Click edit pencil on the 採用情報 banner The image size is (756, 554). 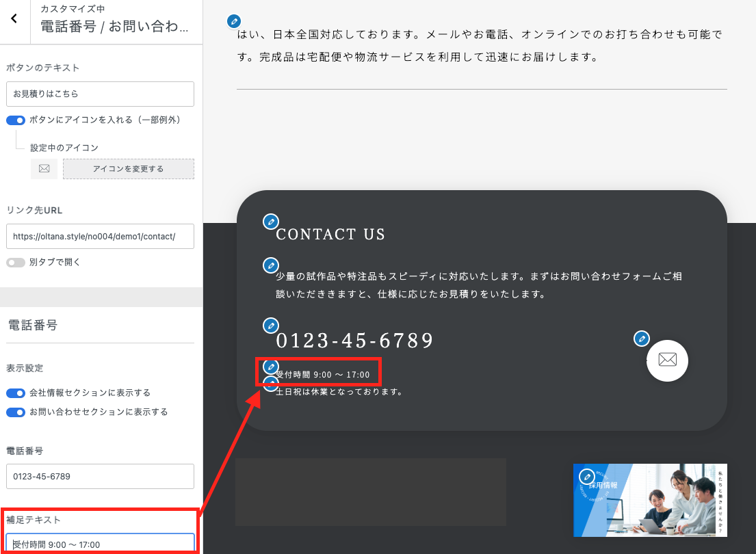pyautogui.click(x=586, y=477)
